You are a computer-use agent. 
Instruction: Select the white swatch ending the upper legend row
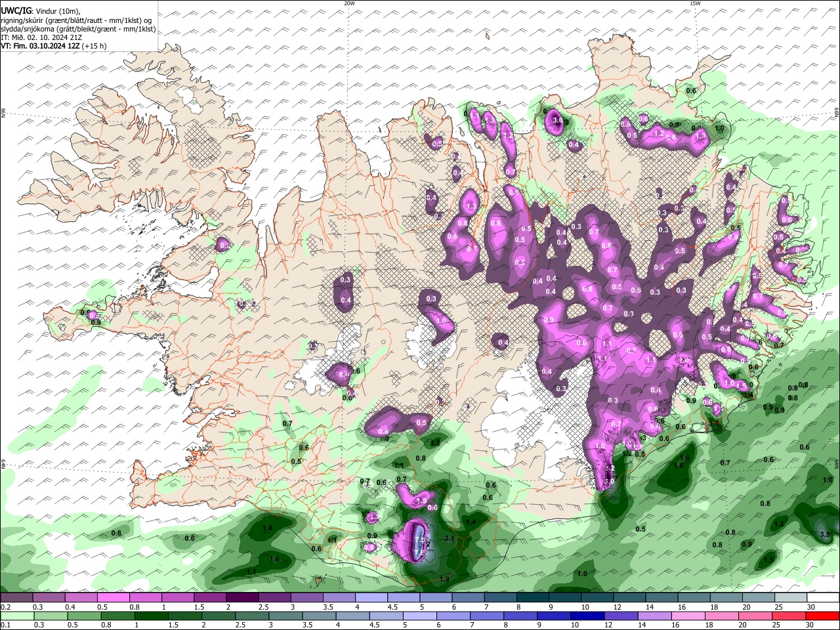(823, 598)
